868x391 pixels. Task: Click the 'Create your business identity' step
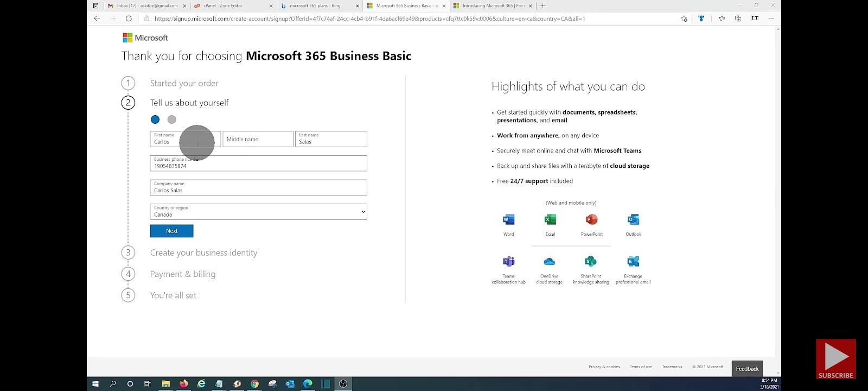(204, 253)
